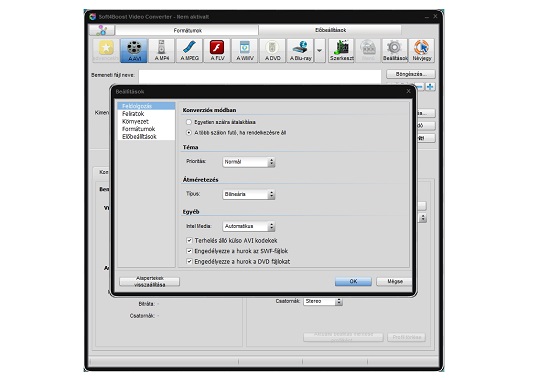Image resolution: width=550 pixels, height=380 pixels.
Task: Select Környezet in settings list
Action: [146, 121]
